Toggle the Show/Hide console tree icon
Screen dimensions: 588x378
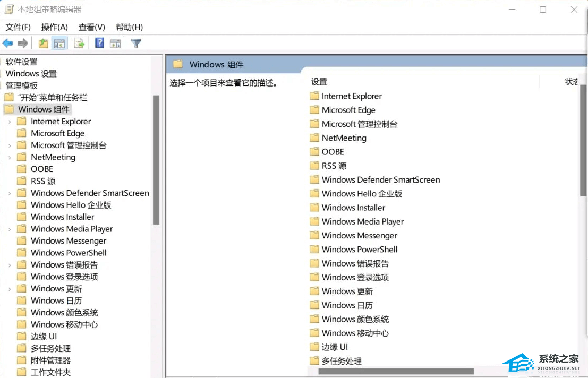pos(59,43)
